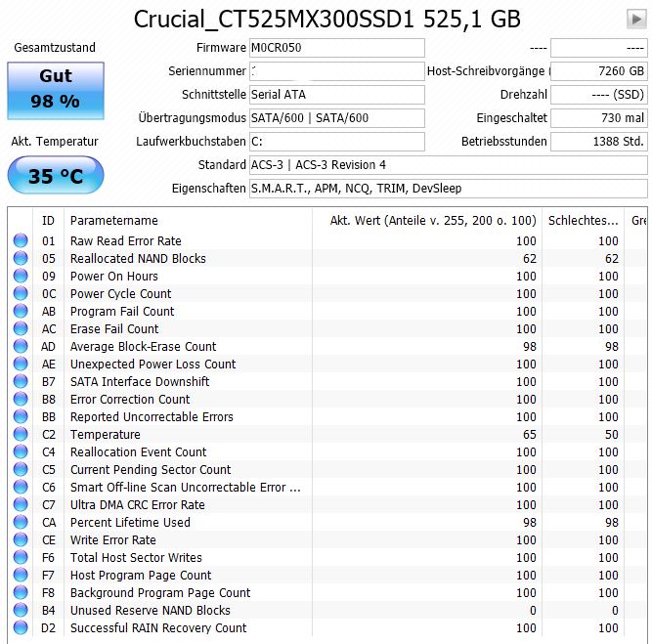Select status icon for SATA Interface Downshift
This screenshot has width=652, height=644.
click(21, 381)
